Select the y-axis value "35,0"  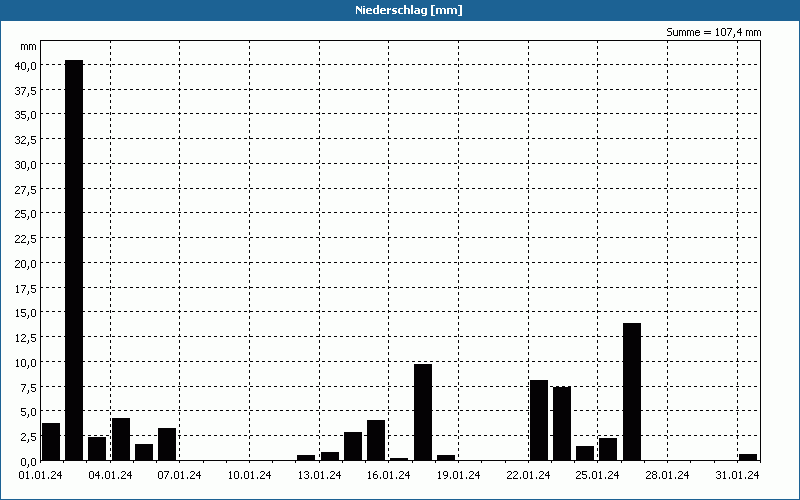(x=26, y=115)
